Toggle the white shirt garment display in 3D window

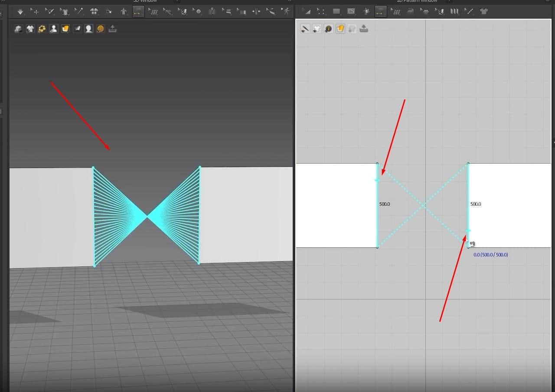point(30,29)
